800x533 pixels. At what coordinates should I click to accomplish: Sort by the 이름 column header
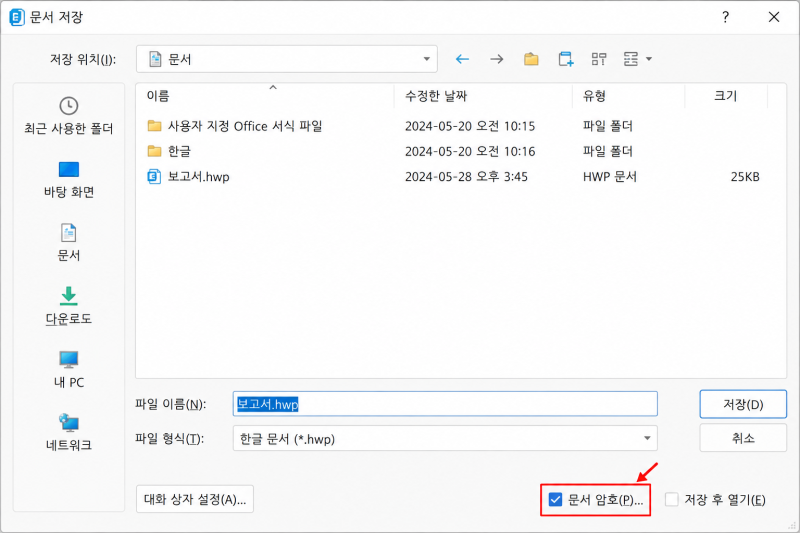click(265, 96)
